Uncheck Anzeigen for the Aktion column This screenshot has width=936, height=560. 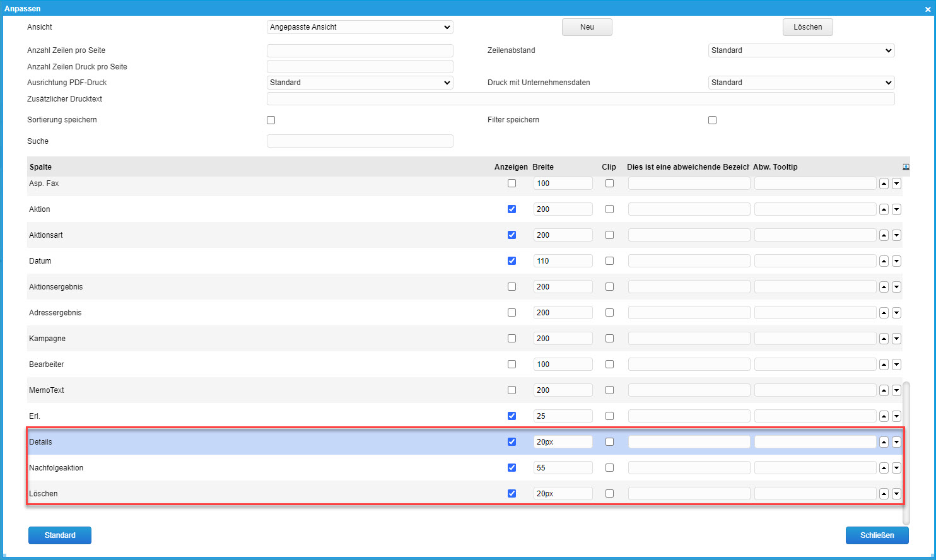(512, 209)
